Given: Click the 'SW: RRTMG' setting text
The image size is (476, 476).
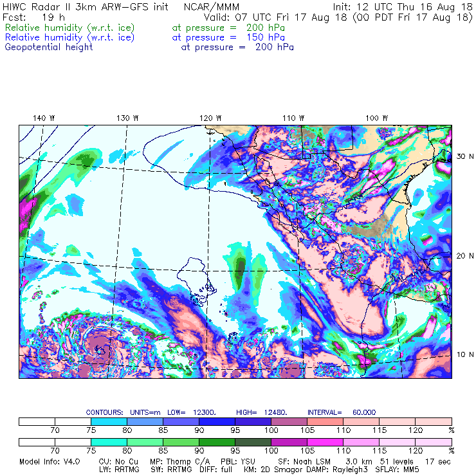Looking at the screenshot, I should coord(171,470).
